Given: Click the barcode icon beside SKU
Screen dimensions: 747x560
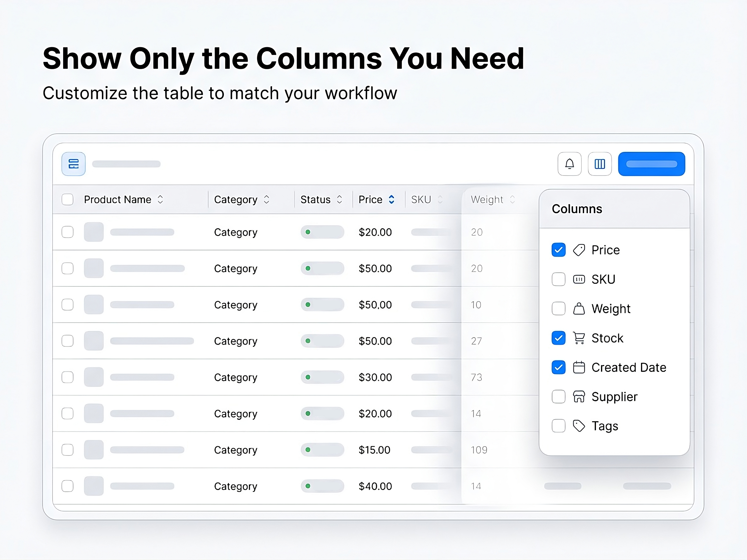Looking at the screenshot, I should 579,279.
